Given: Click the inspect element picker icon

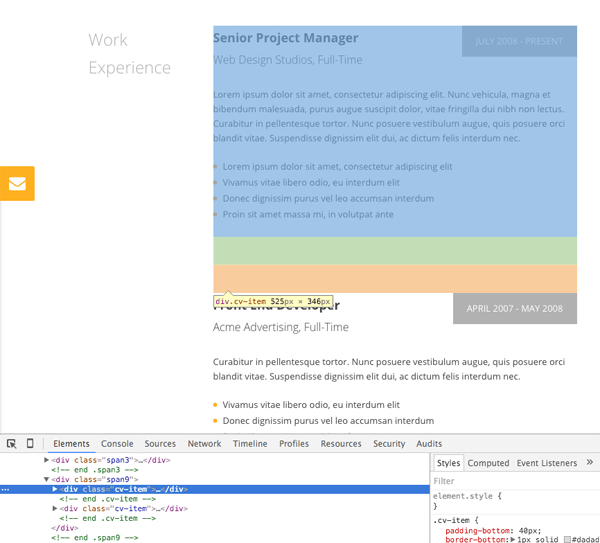Looking at the screenshot, I should pos(11,444).
